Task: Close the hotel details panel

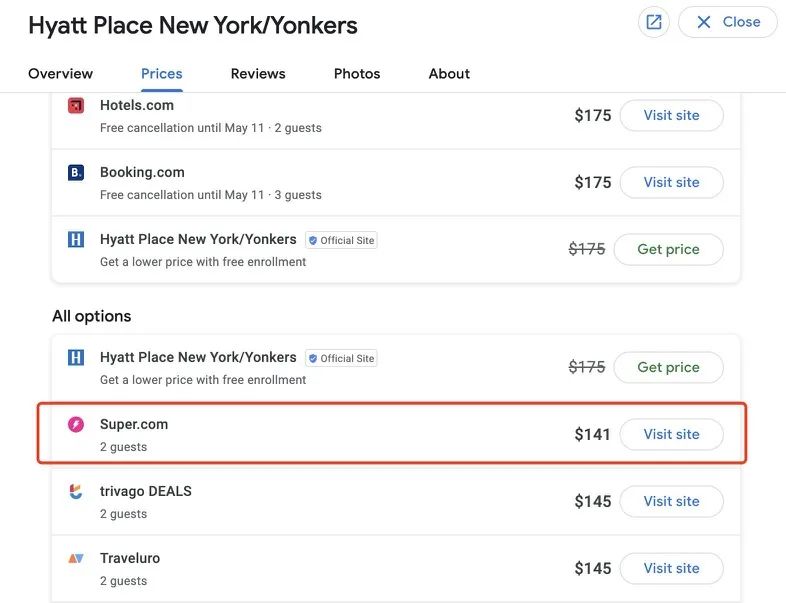Action: 727,22
